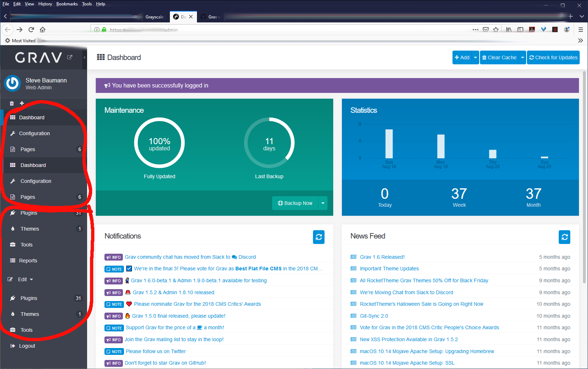Click the trash icon below the user avatar
The height and width of the screenshot is (369, 588).
[x=12, y=103]
